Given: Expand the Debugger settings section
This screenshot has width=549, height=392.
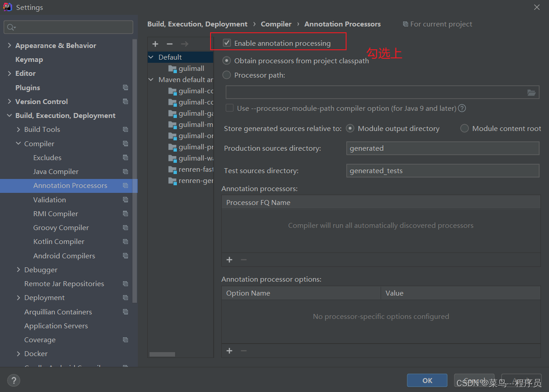Looking at the screenshot, I should [x=18, y=270].
